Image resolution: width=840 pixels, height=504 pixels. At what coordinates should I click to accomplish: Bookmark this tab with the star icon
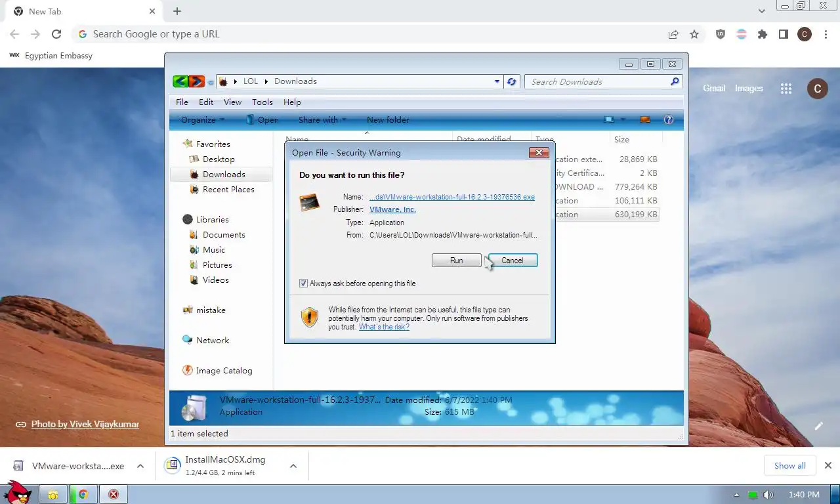point(694,34)
